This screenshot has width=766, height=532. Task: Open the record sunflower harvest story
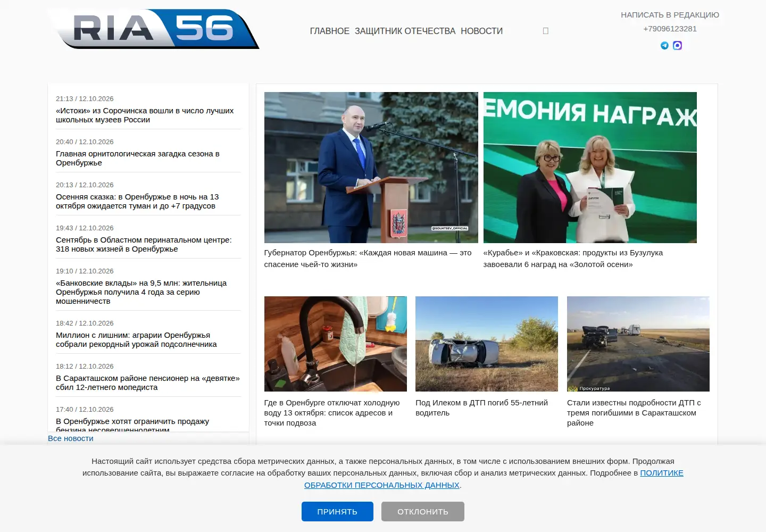click(x=136, y=340)
